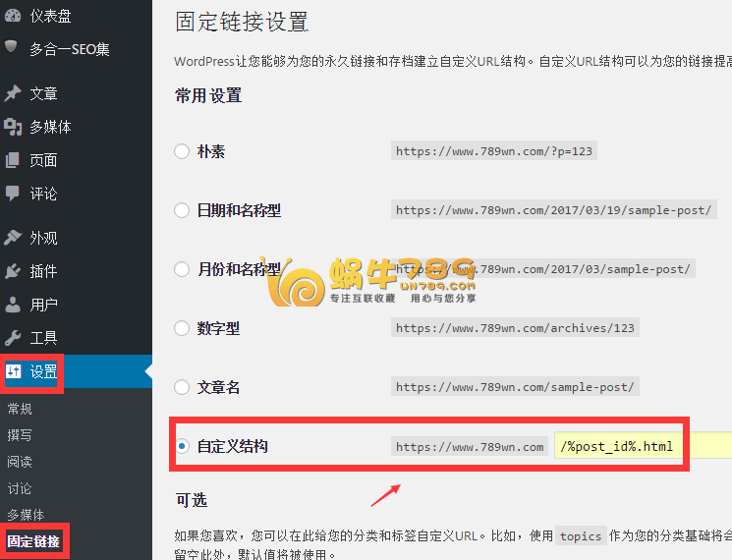Click the wrench icon beside 工具
The height and width of the screenshot is (560, 732).
tap(13, 337)
